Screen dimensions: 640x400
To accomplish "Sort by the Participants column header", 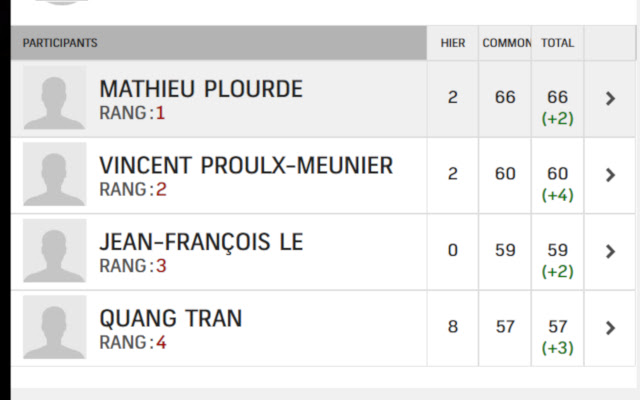I will click(x=60, y=44).
